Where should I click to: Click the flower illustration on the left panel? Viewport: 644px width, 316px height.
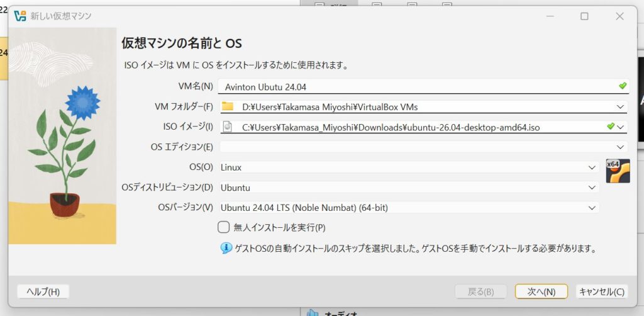(x=62, y=135)
